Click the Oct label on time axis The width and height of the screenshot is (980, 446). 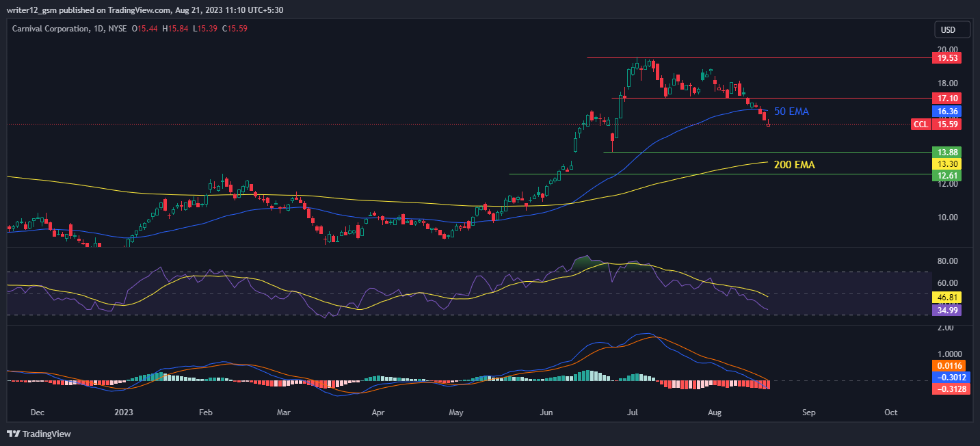(890, 412)
